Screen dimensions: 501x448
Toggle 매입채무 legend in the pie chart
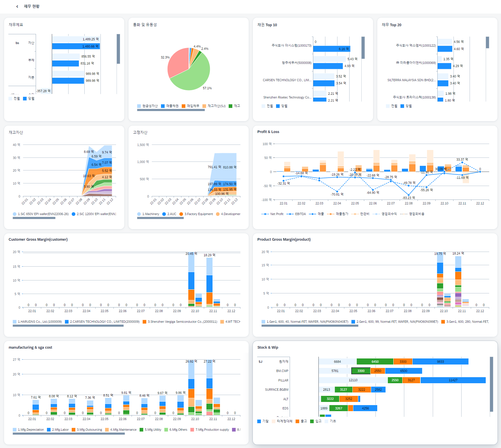(191, 106)
